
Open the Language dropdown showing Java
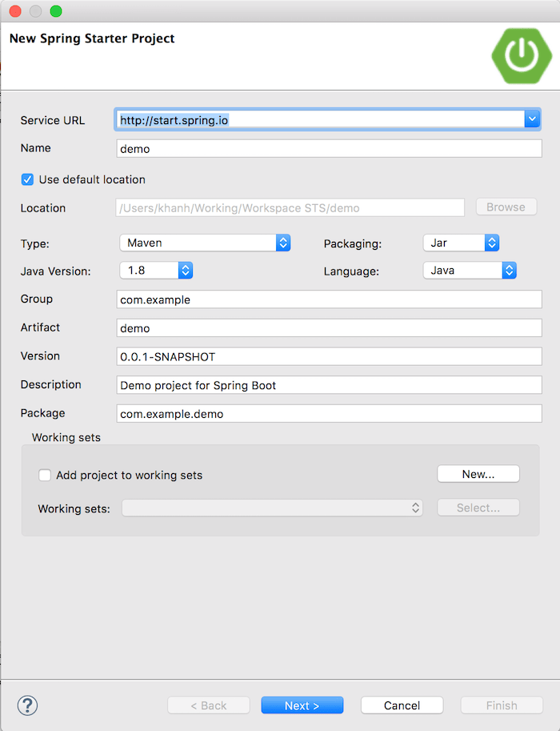[509, 270]
